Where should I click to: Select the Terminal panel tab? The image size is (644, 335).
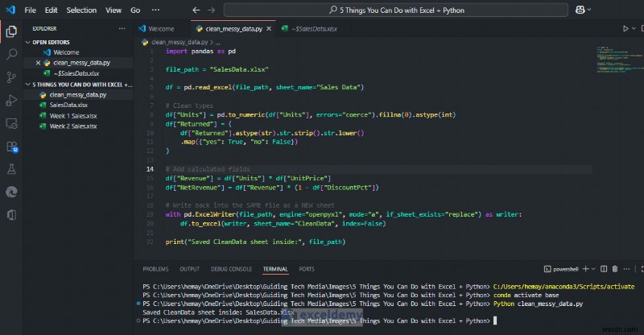[x=275, y=269]
